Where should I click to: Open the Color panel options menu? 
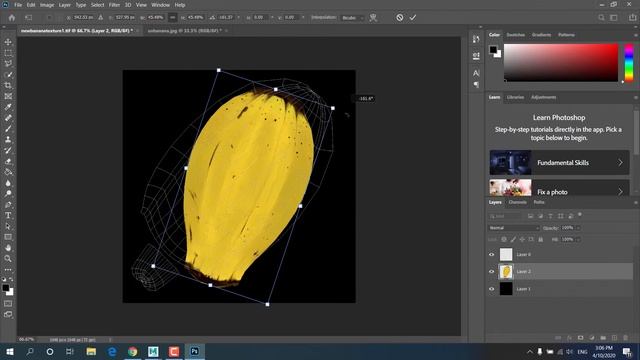(636, 35)
